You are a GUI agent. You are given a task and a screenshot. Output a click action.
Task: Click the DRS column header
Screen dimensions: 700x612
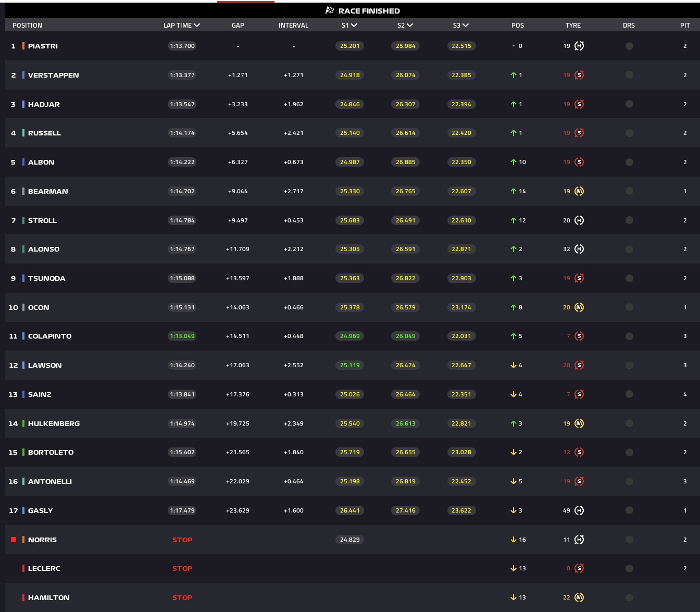click(x=629, y=25)
